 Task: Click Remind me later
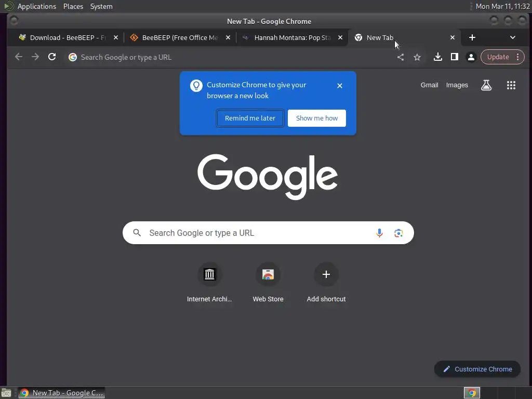coord(250,118)
